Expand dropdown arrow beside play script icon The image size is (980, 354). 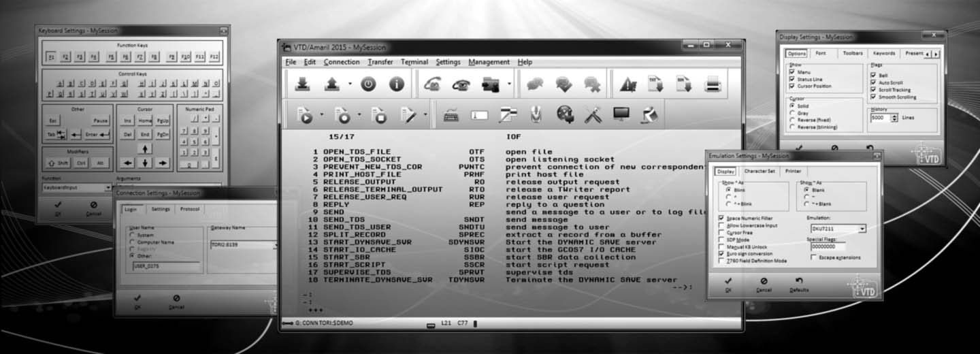coord(321,116)
